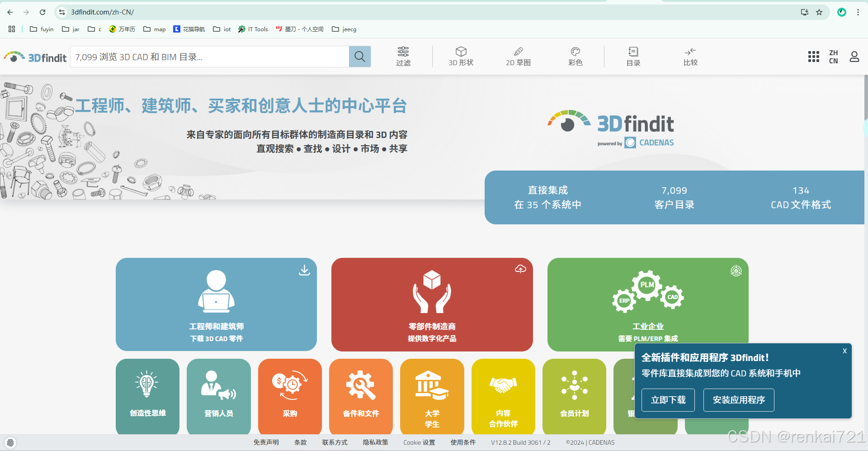Click the download icon on blue card
The width and height of the screenshot is (868, 451).
pos(305,270)
